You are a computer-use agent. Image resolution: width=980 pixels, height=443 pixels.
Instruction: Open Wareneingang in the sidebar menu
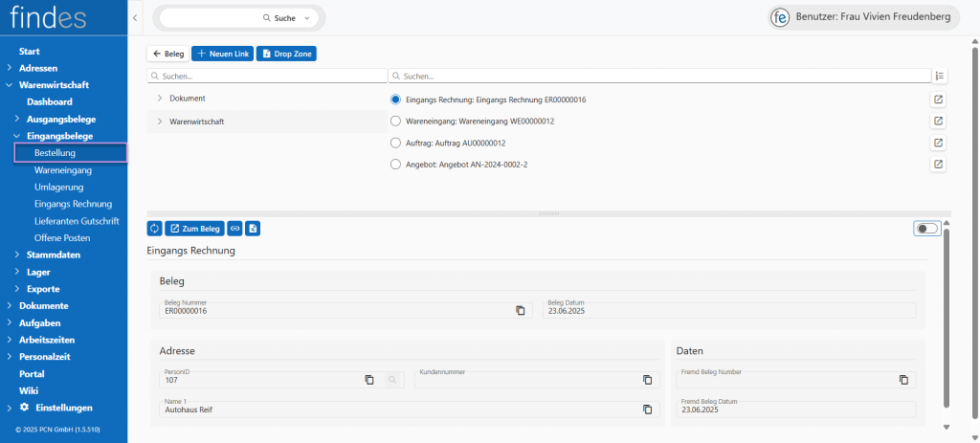(x=62, y=169)
